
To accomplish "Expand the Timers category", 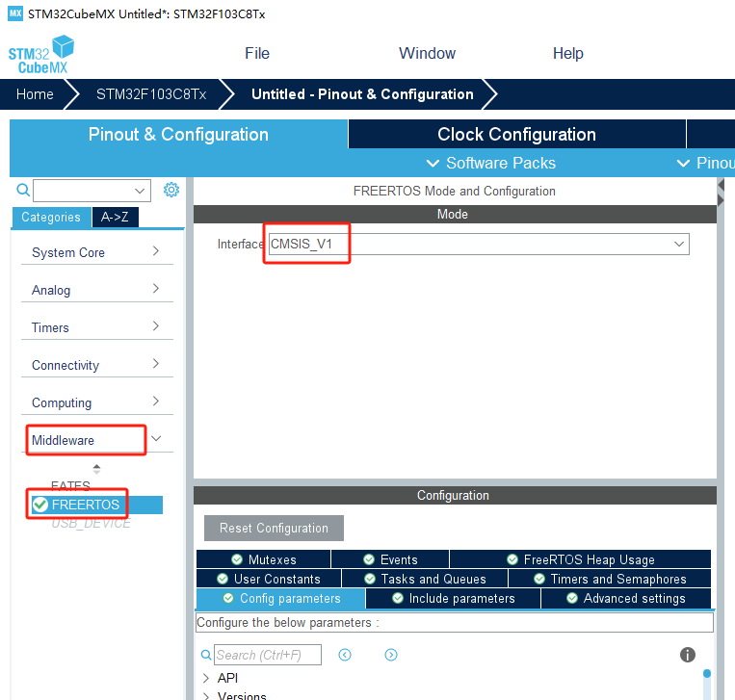I will [97, 327].
